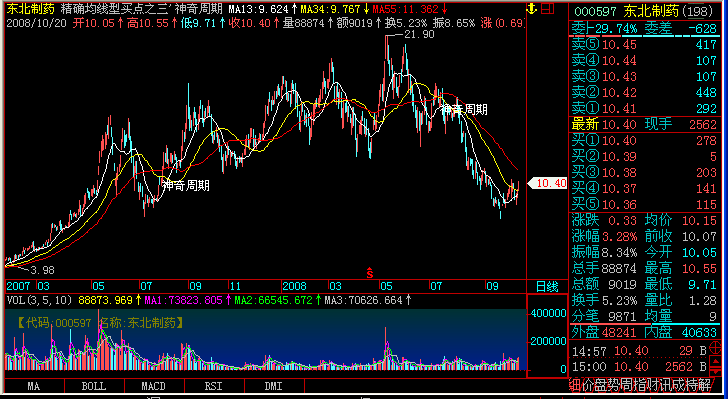Switch to the MA indicator tab
The image size is (728, 399).
tap(33, 386)
